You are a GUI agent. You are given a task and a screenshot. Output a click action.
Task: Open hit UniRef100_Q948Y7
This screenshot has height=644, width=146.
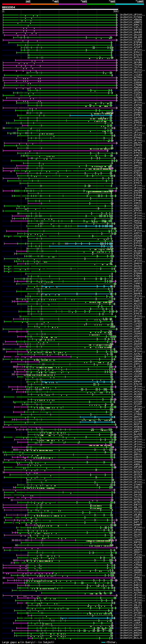point(131,319)
